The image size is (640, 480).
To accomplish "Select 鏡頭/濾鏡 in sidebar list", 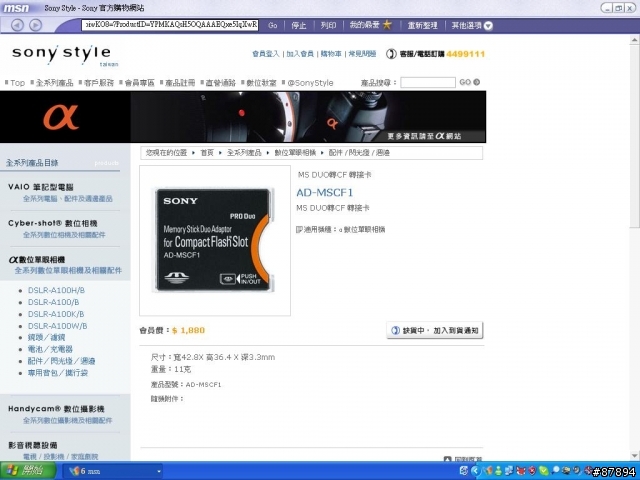I will click(x=46, y=338).
